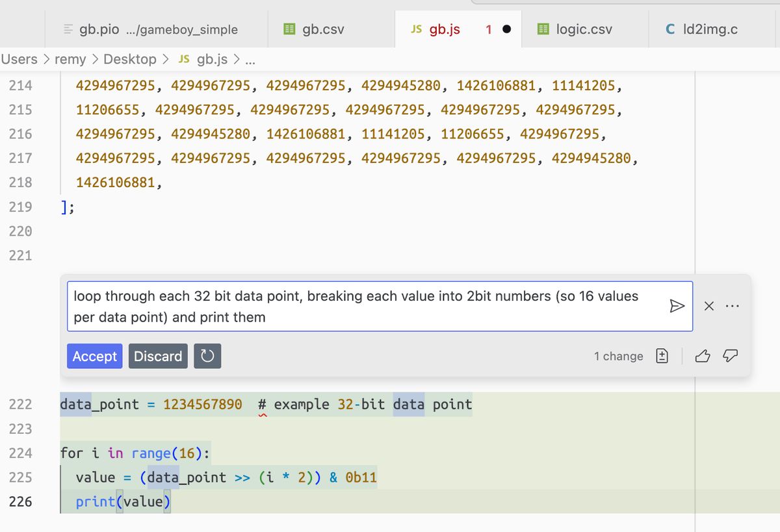780x532 pixels.
Task: Discard the suggested code change
Action: click(158, 356)
